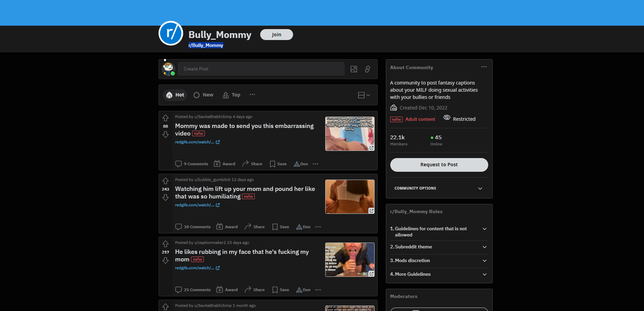The width and height of the screenshot is (644, 311).
Task: Open u/captionmaker2 user profile link
Action: click(210, 243)
